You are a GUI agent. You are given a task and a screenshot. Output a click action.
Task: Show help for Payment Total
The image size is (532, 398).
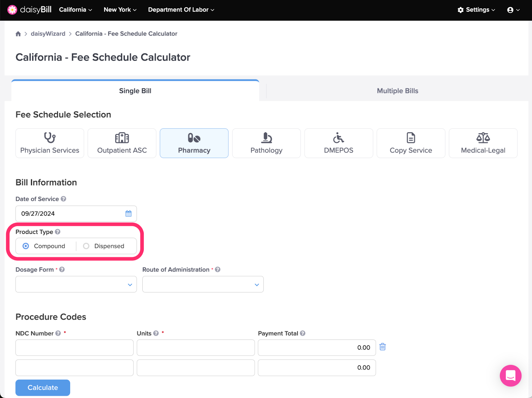tap(303, 333)
